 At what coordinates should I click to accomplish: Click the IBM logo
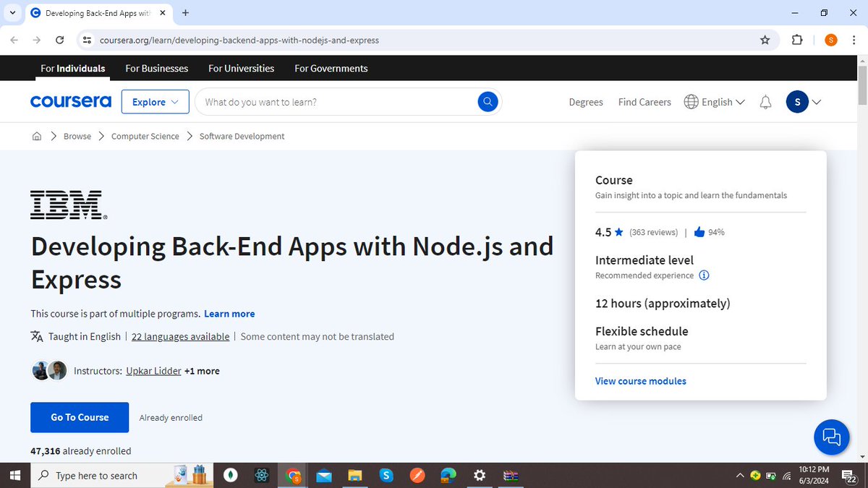(x=69, y=205)
